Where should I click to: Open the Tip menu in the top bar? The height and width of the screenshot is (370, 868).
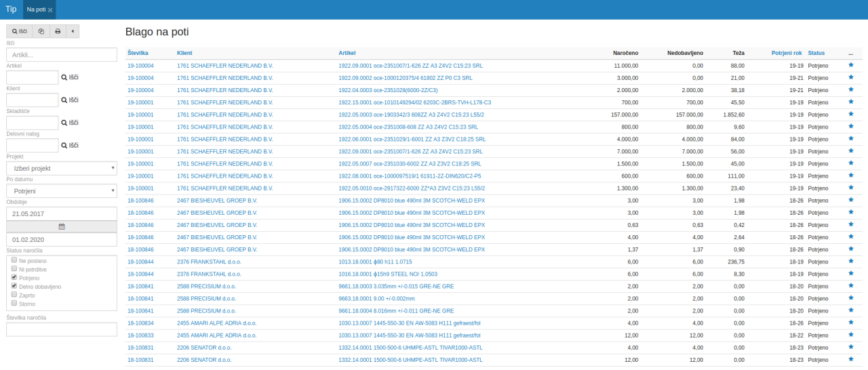click(x=11, y=9)
